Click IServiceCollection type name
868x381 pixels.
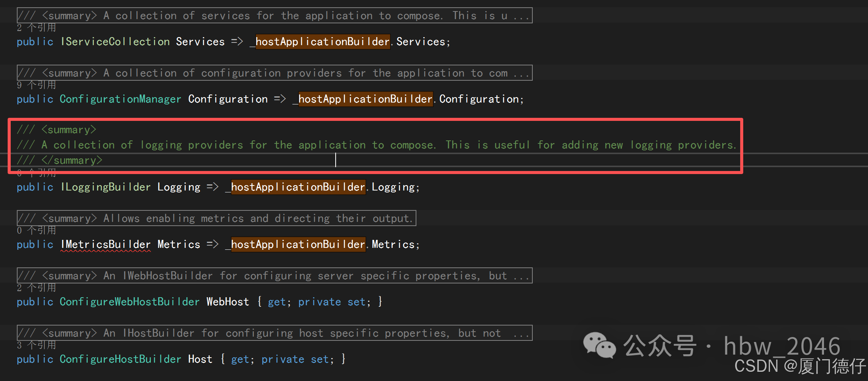(x=115, y=42)
